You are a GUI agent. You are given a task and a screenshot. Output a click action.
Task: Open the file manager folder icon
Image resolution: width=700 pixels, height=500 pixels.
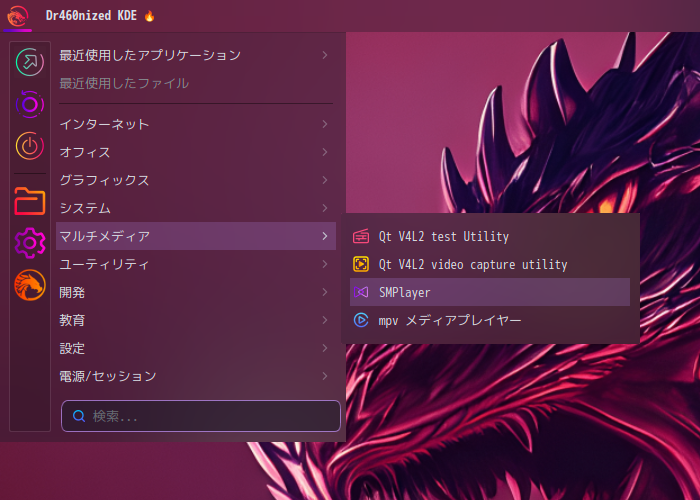tap(30, 201)
